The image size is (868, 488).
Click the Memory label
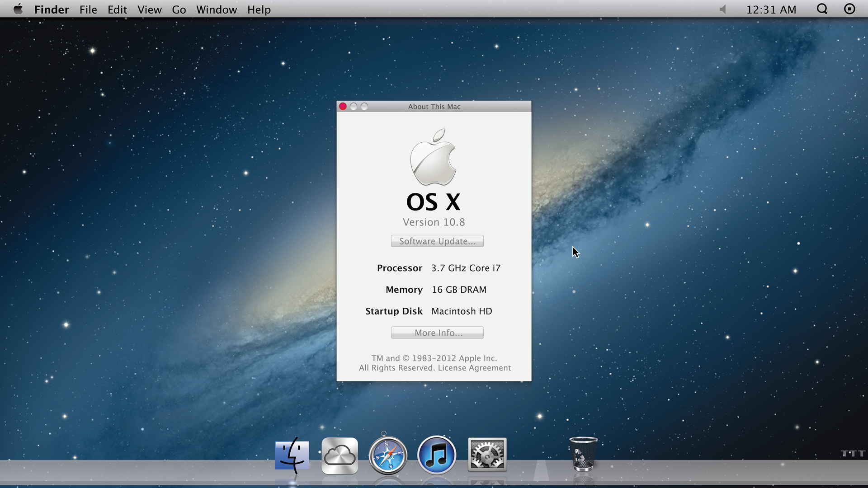point(404,290)
